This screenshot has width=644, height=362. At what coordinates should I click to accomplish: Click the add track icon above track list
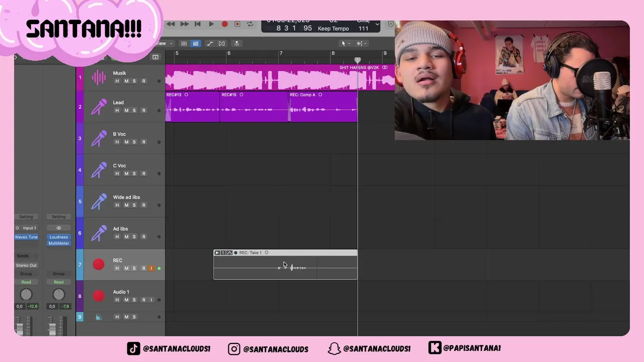155,57
